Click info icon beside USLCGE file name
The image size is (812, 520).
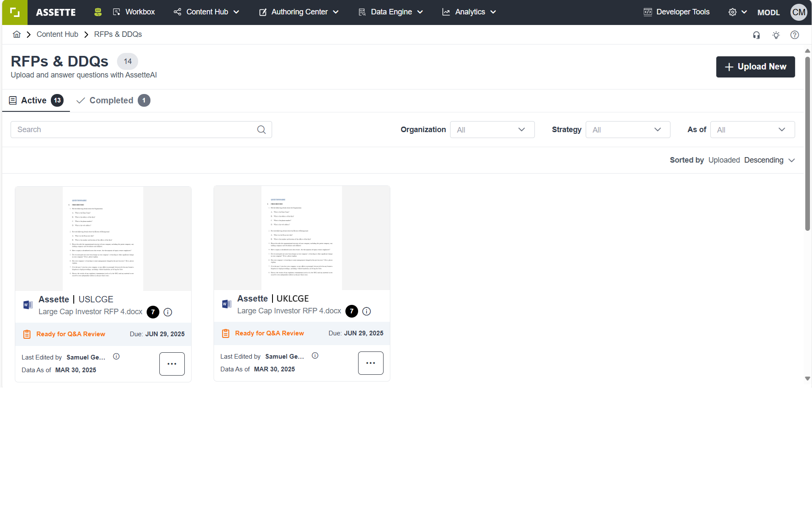click(x=168, y=312)
